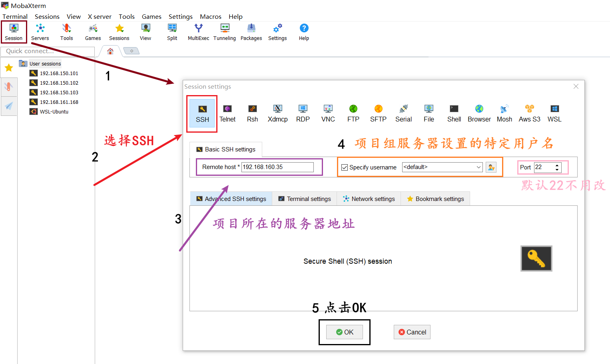Toggle the Specify username checkbox

click(345, 167)
